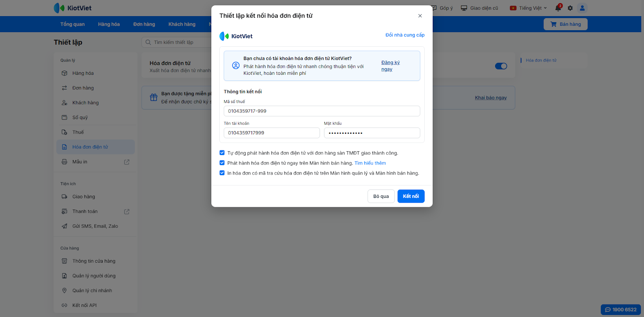Toggle Phát hành hóa đơn trên Màn hình bán hàng checkbox

tap(222, 163)
